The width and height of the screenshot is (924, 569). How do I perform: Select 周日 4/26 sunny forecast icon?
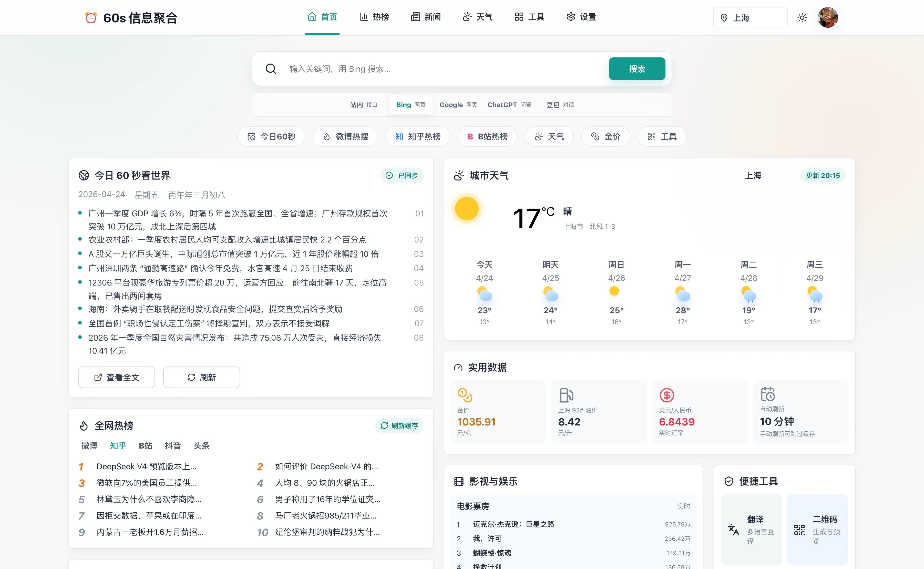pyautogui.click(x=614, y=291)
